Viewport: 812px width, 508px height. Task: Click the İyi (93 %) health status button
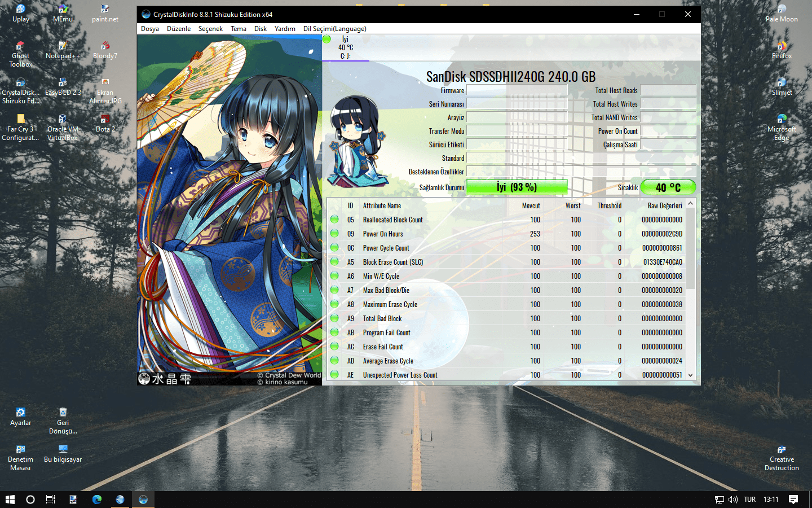(517, 187)
